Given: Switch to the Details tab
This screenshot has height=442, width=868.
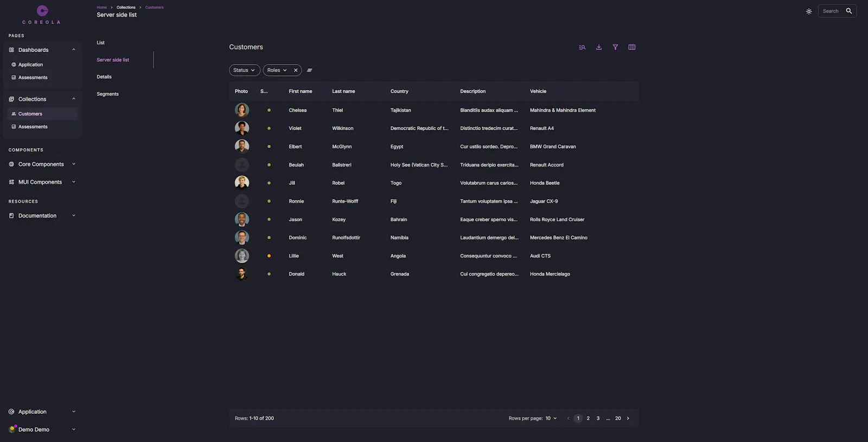Looking at the screenshot, I should pos(104,77).
